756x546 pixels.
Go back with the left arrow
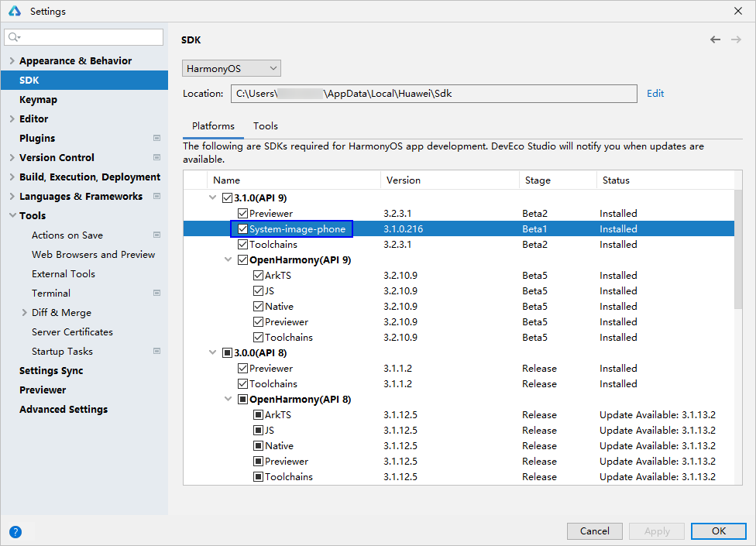click(x=716, y=39)
